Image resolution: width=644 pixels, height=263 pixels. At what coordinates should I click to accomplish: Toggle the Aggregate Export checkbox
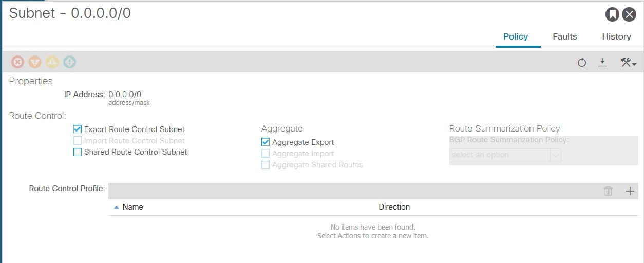point(266,142)
